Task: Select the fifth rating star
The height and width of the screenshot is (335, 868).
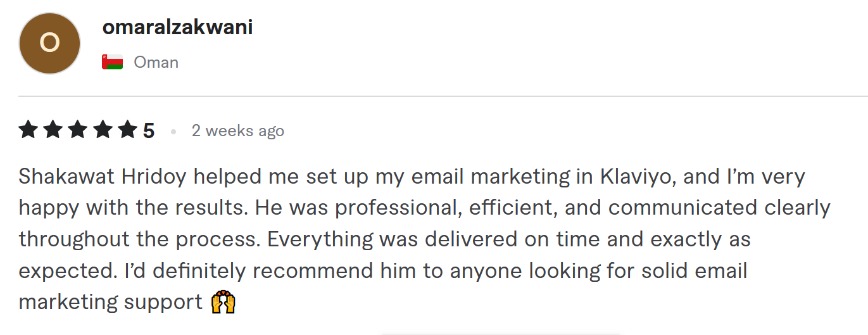Action: [127, 130]
